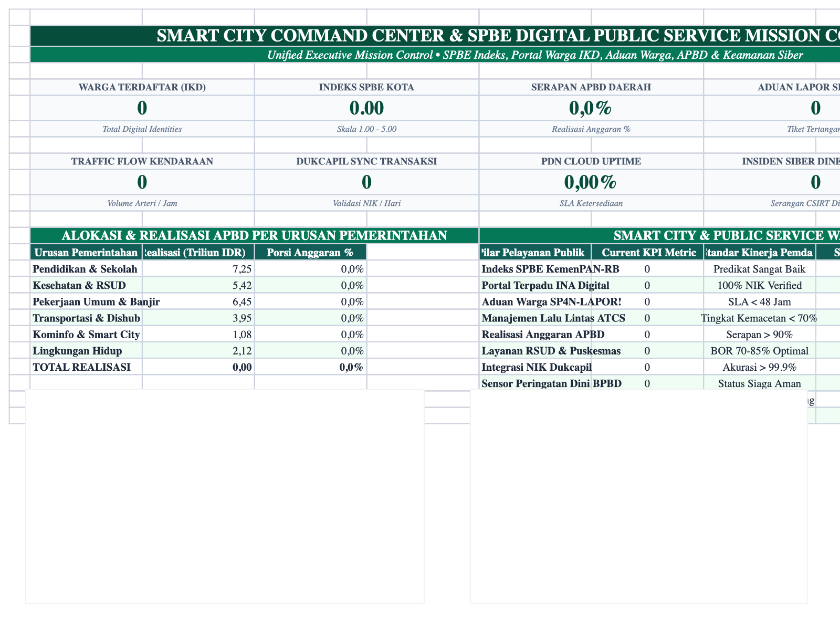Click the Pekerjaan Umum & Banjir row

click(x=87, y=301)
